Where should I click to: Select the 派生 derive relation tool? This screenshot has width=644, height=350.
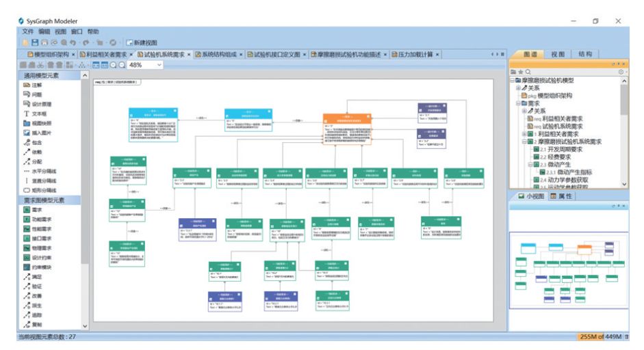tap(33, 306)
